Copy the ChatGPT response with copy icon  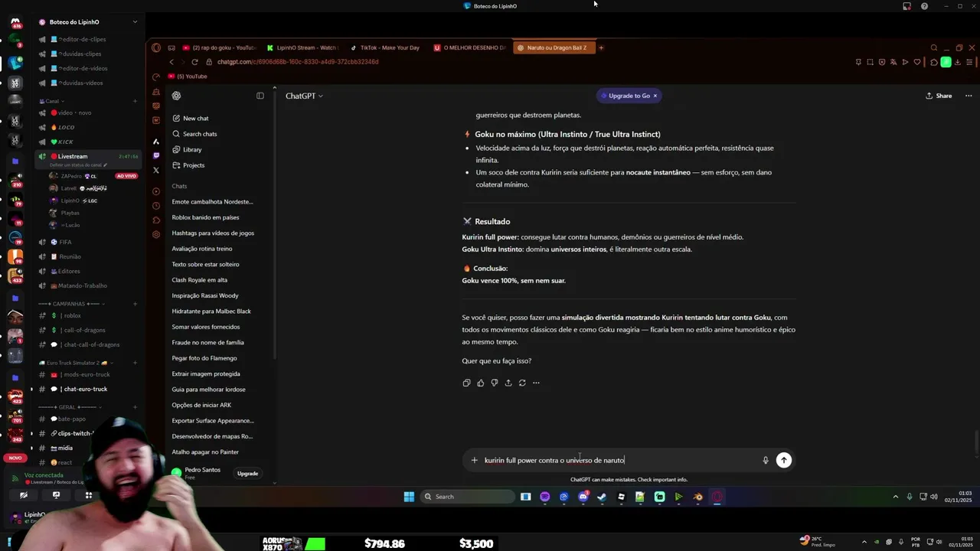click(x=466, y=383)
